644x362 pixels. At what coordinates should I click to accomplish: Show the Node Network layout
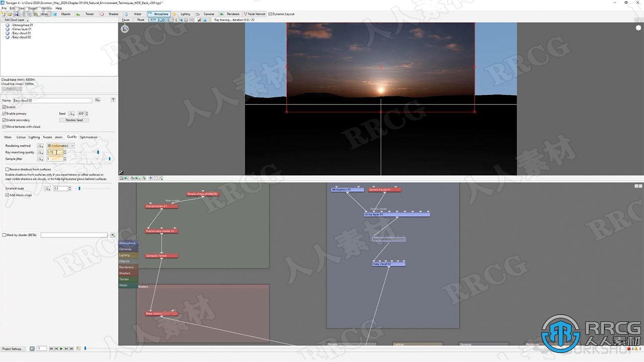coord(255,14)
